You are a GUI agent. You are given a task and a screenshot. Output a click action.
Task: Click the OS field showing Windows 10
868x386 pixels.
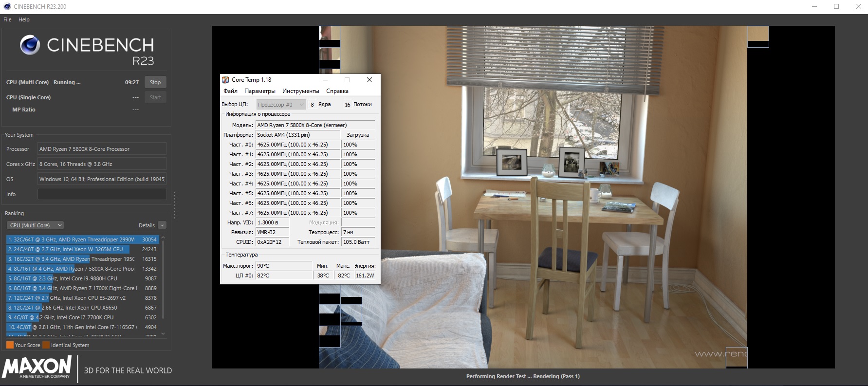point(102,179)
